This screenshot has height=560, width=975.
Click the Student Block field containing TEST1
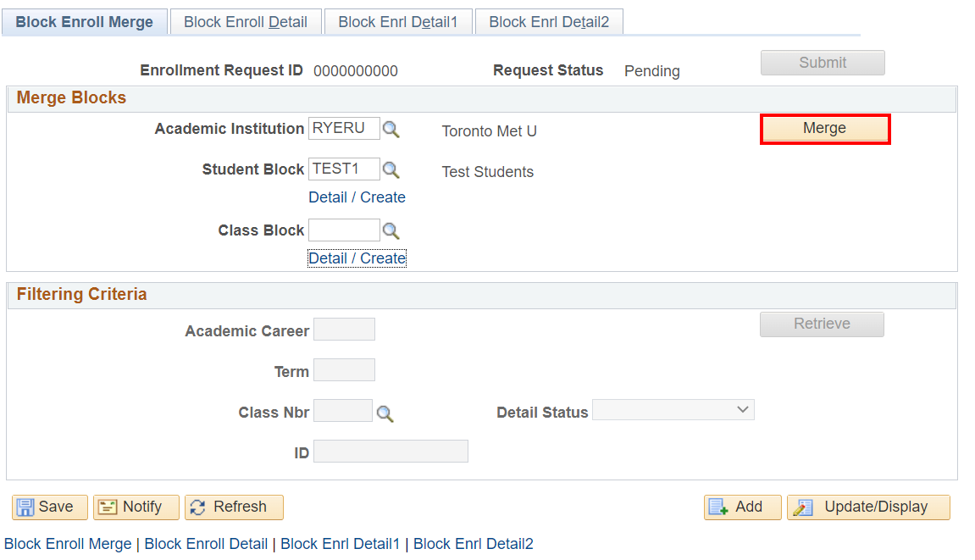pos(344,169)
